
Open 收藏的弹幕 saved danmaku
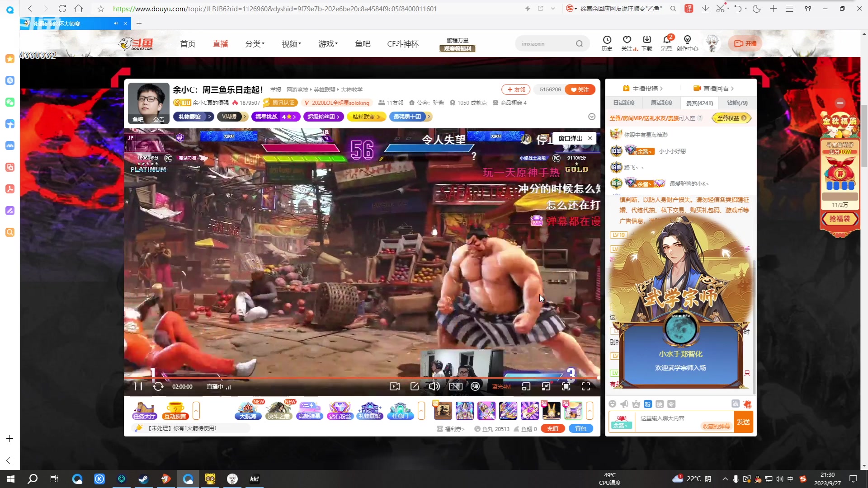[x=716, y=426]
